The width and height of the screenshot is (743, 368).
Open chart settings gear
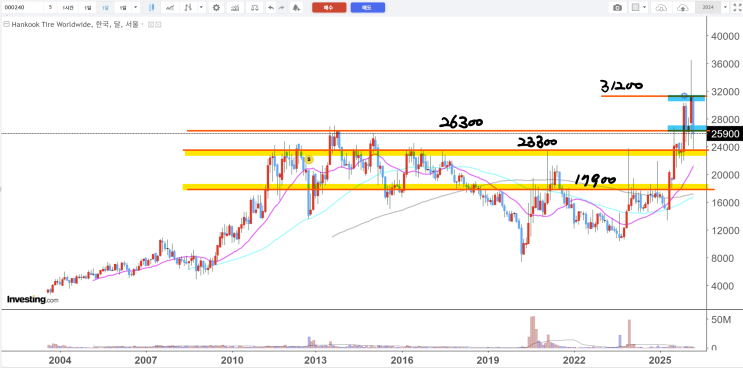click(216, 8)
